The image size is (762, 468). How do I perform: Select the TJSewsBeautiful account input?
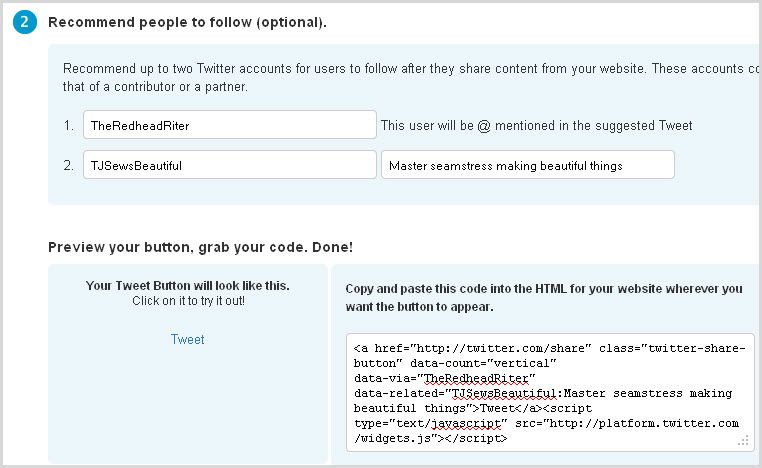tap(229, 165)
